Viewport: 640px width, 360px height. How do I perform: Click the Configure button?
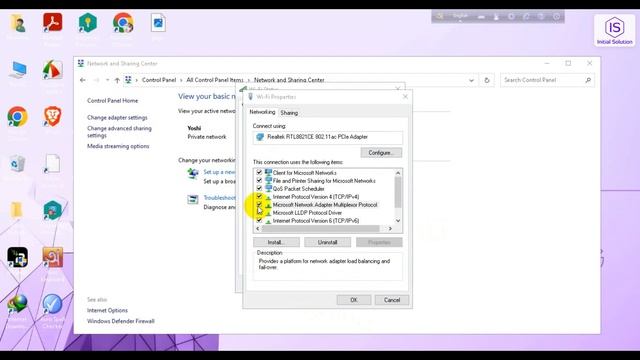tap(381, 153)
